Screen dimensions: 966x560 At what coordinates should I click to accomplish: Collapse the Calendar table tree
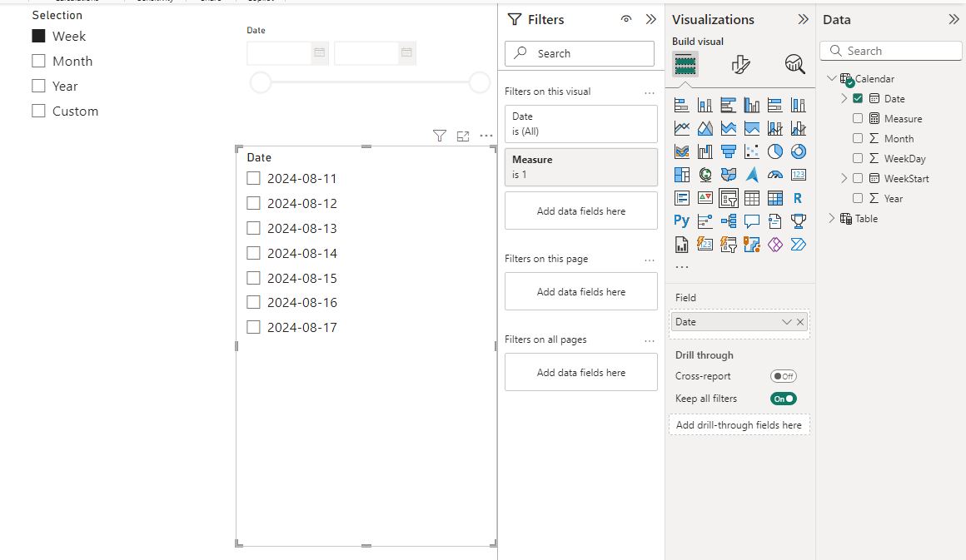click(x=832, y=78)
